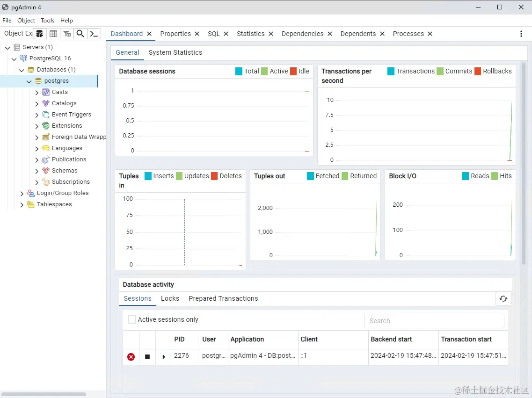Click the View Data table icon
Image resolution: width=532 pixels, height=398 pixels.
coord(53,34)
